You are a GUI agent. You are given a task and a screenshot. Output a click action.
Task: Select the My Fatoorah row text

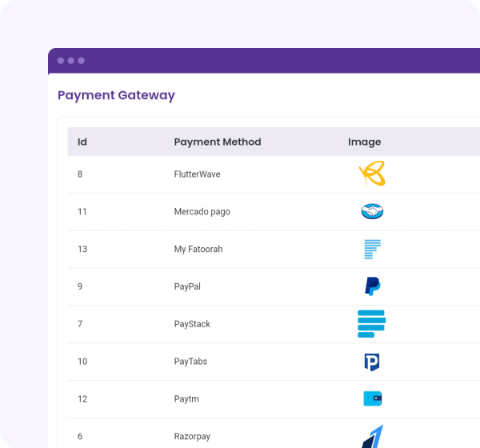point(198,250)
